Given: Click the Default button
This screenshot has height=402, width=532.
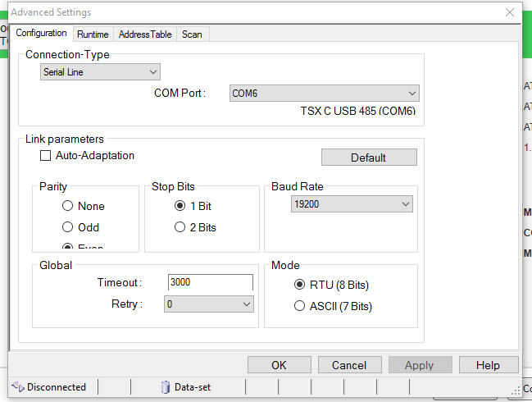Looking at the screenshot, I should pyautogui.click(x=369, y=158).
